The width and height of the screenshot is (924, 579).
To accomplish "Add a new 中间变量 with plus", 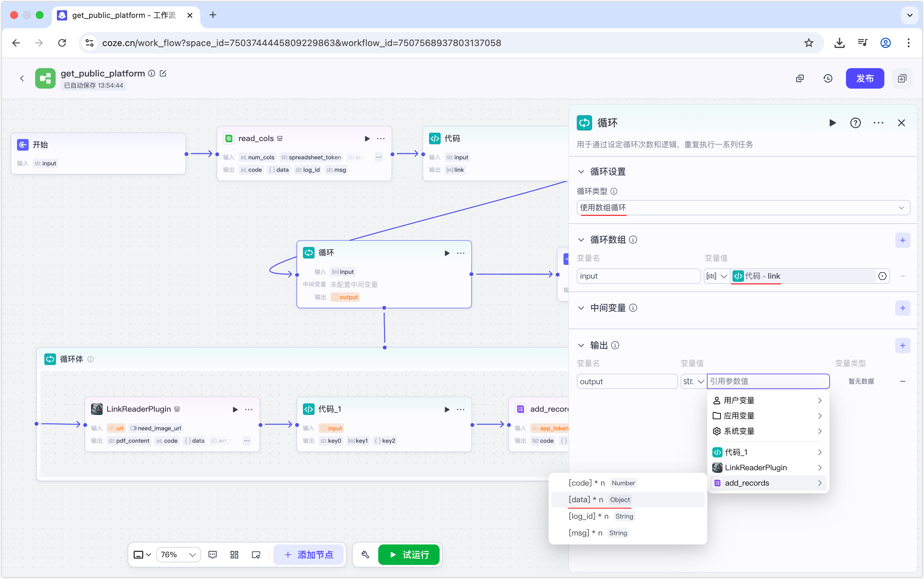I will [x=902, y=308].
